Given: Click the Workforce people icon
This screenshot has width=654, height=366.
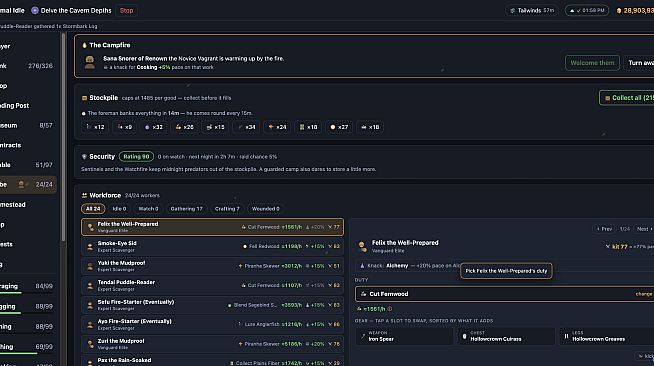Looking at the screenshot, I should [84, 196].
